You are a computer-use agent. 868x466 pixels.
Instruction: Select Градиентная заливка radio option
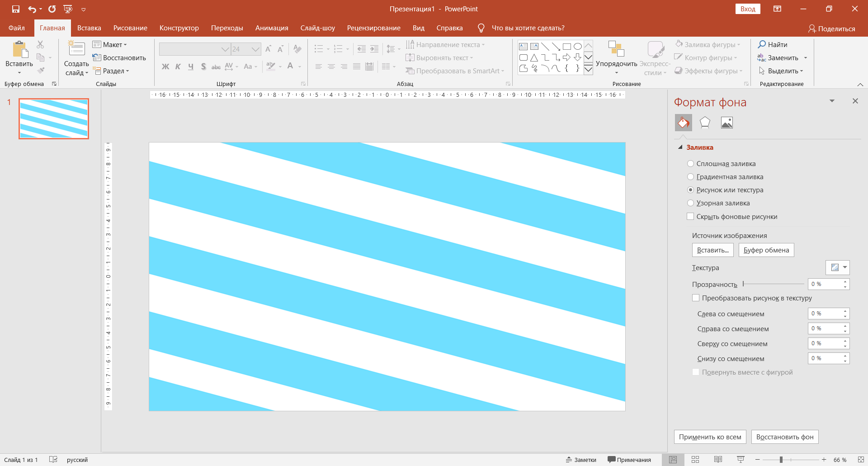[x=690, y=177]
